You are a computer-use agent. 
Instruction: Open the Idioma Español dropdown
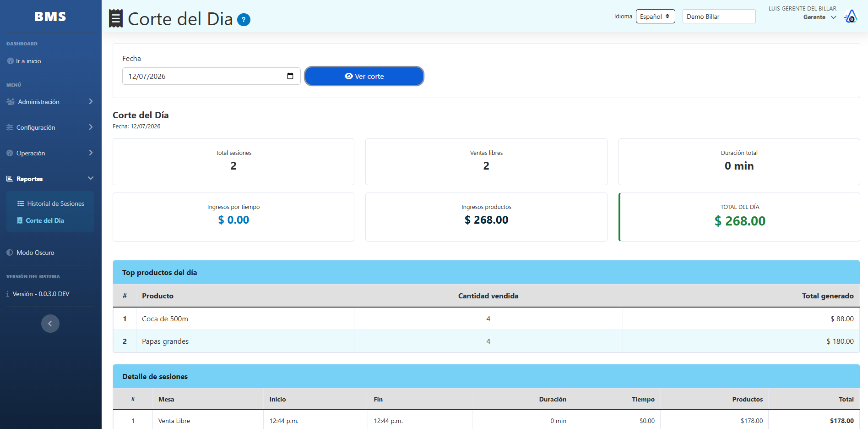click(x=655, y=16)
